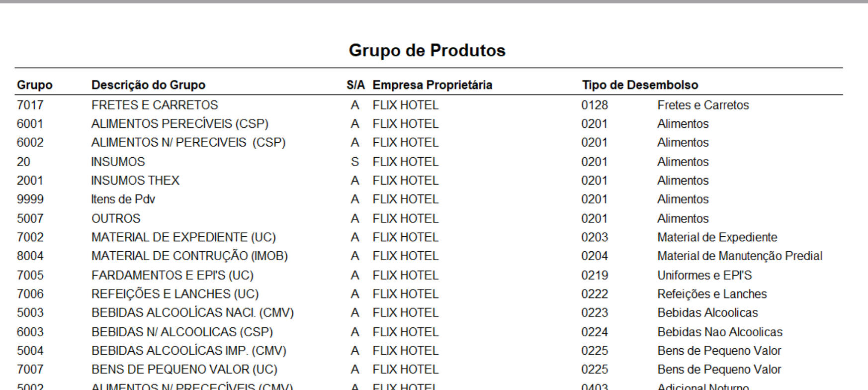This screenshot has width=868, height=390.
Task: Select the FRETES E CARRETOS row description
Action: coord(155,105)
